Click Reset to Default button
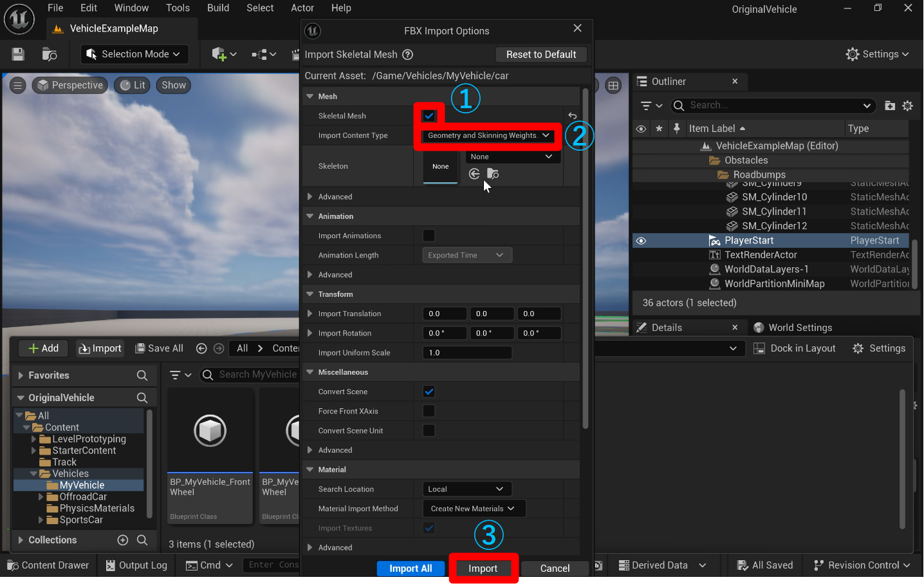924x584 pixels. pyautogui.click(x=541, y=55)
